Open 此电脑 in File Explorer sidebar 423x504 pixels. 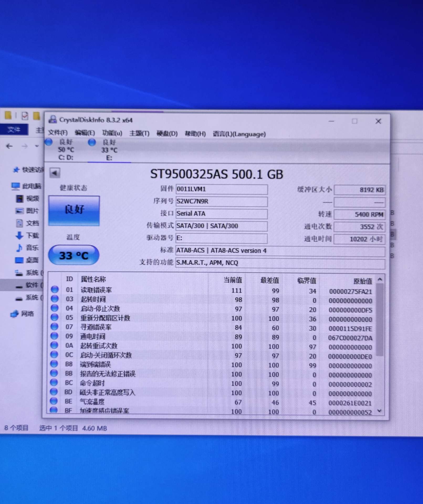pyautogui.click(x=27, y=186)
